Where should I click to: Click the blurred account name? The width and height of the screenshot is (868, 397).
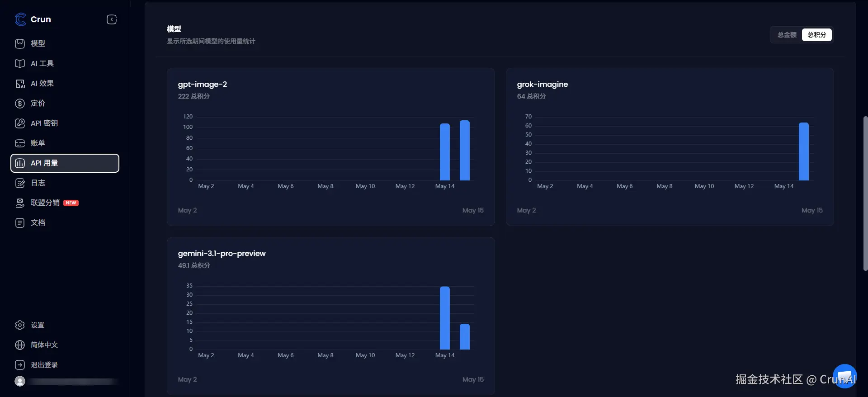[x=74, y=382]
